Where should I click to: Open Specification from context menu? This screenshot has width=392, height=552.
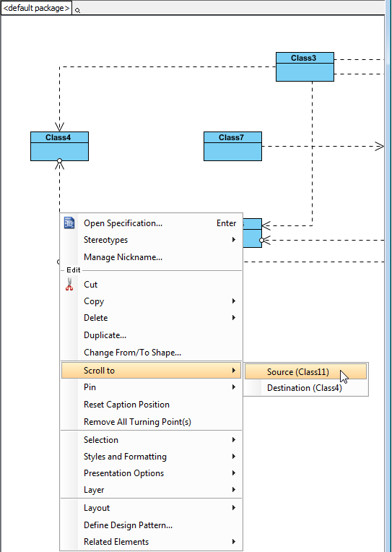(152, 223)
